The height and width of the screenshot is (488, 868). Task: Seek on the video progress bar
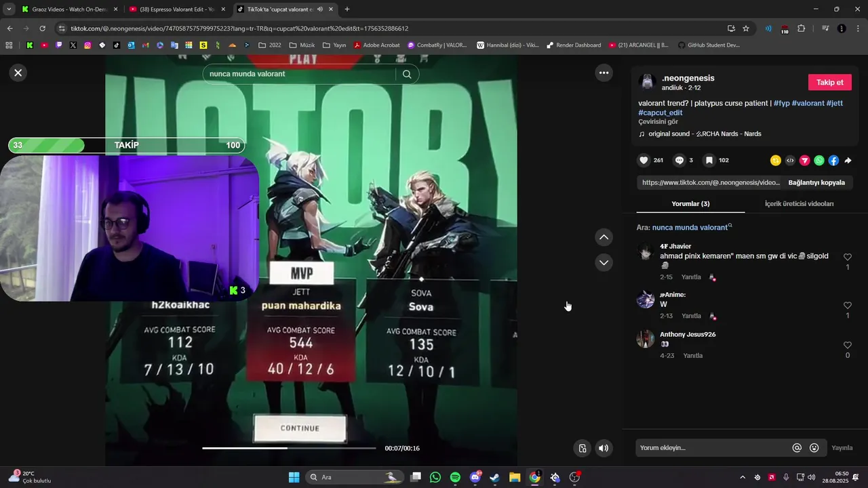[x=289, y=448]
